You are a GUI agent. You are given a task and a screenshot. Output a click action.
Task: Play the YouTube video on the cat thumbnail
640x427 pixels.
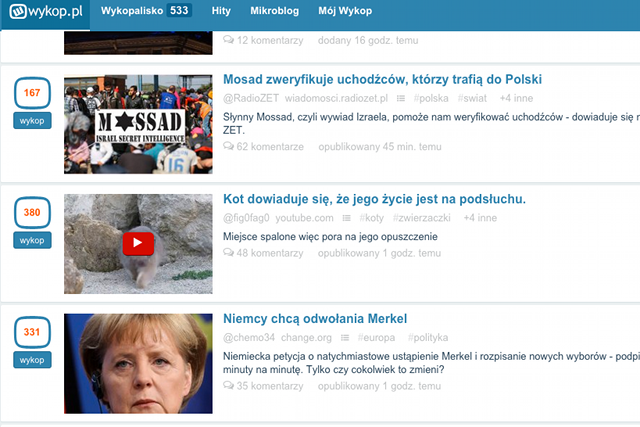pyautogui.click(x=138, y=242)
